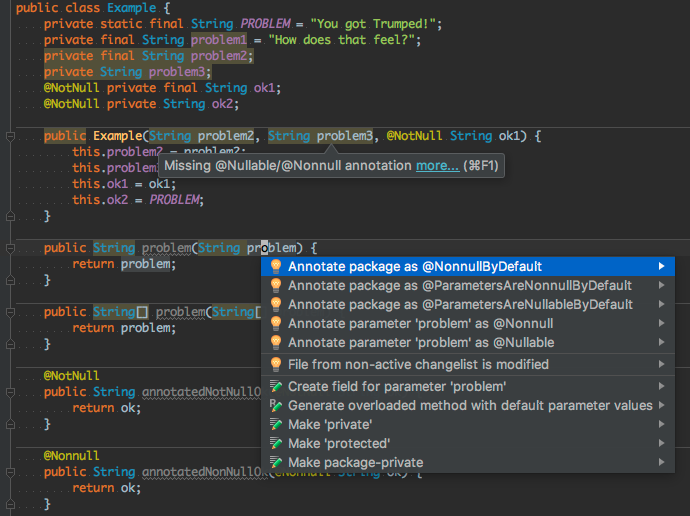Click closing fold marker of annotatedNonNullOk method
Screen dimensions: 690x516
11,504
